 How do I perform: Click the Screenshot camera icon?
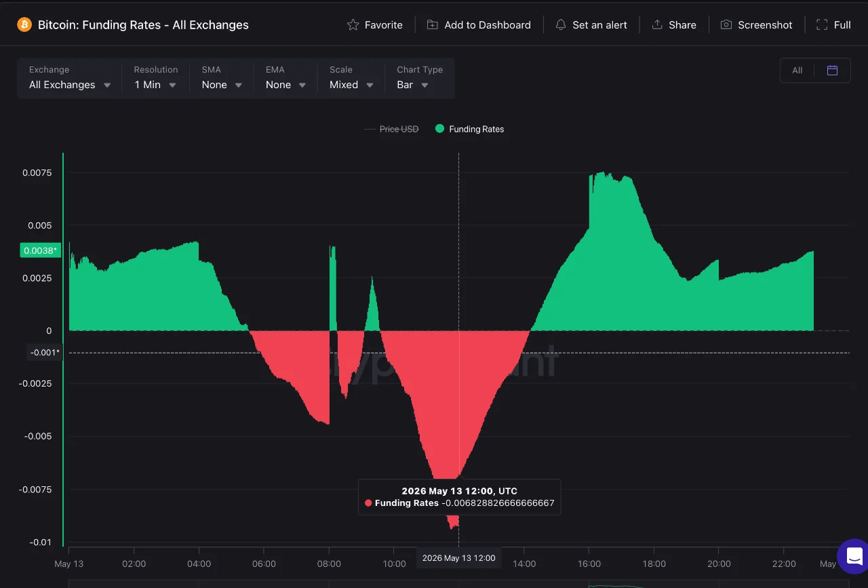click(x=726, y=24)
